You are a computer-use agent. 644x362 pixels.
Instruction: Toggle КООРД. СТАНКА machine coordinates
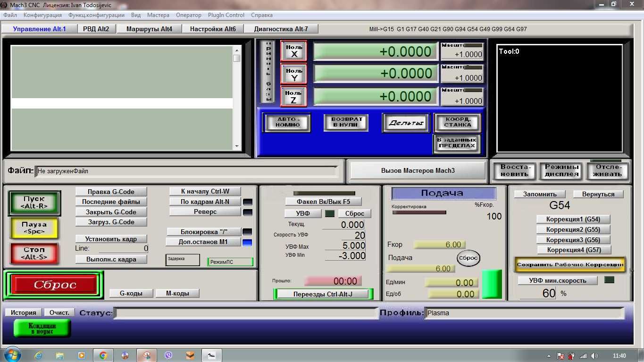(x=457, y=123)
